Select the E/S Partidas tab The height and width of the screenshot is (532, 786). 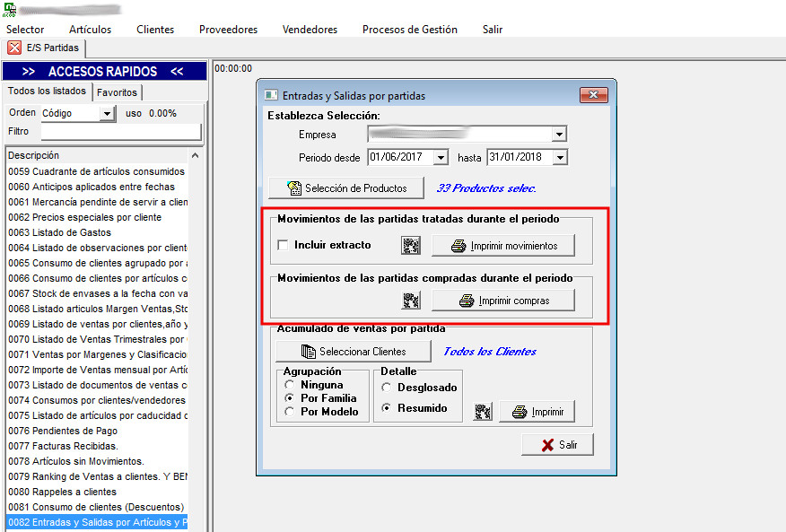[x=53, y=48]
